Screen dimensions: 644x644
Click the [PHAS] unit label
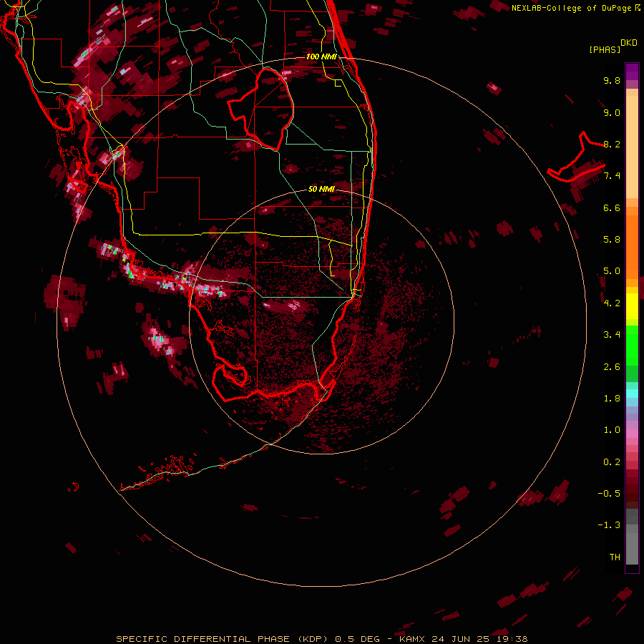pos(605,49)
